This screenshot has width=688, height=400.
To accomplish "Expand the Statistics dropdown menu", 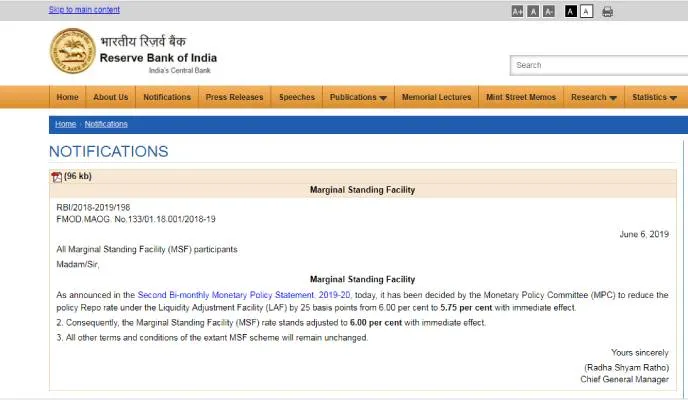I will pos(654,97).
